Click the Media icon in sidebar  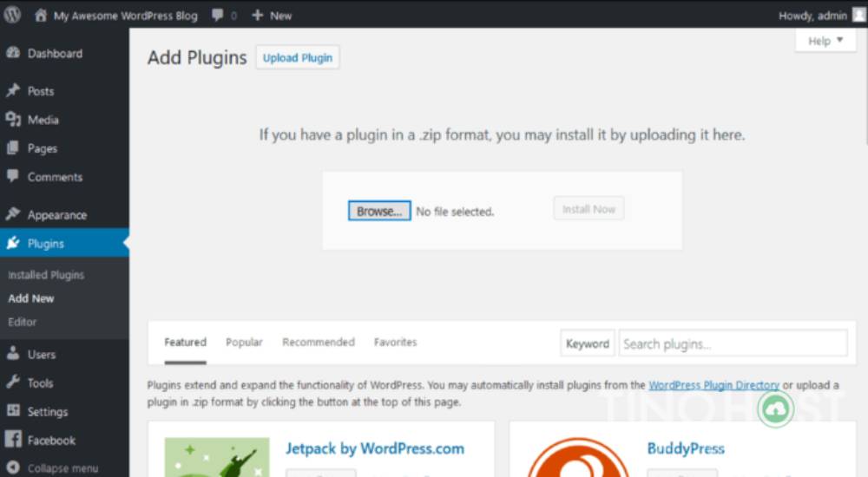[13, 119]
